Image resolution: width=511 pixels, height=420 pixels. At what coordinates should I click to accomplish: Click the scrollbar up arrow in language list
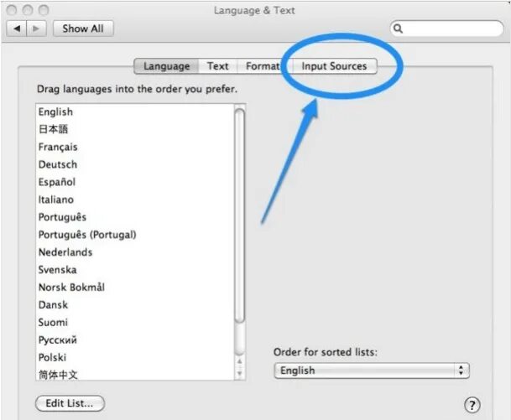pyautogui.click(x=239, y=361)
